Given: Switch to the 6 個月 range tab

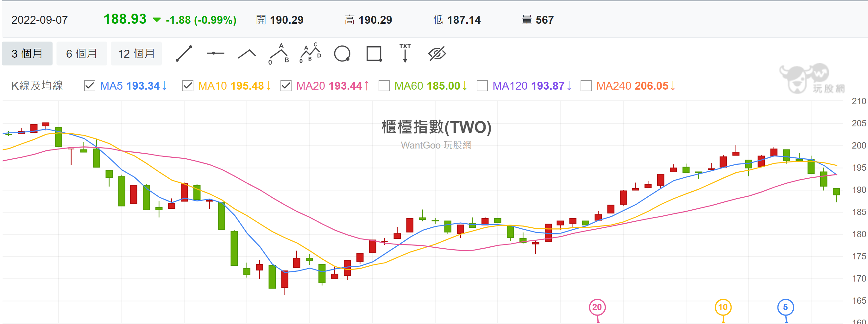Looking at the screenshot, I should point(82,54).
